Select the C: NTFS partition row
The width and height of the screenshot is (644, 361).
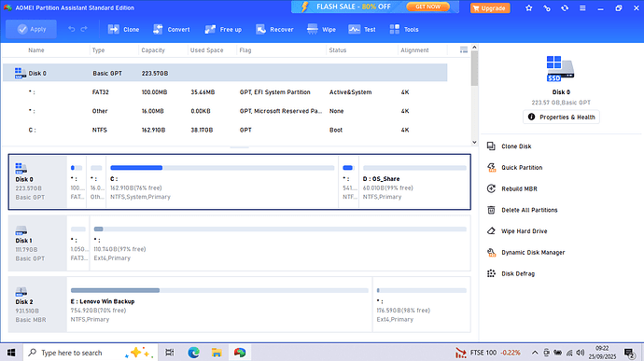click(225, 130)
